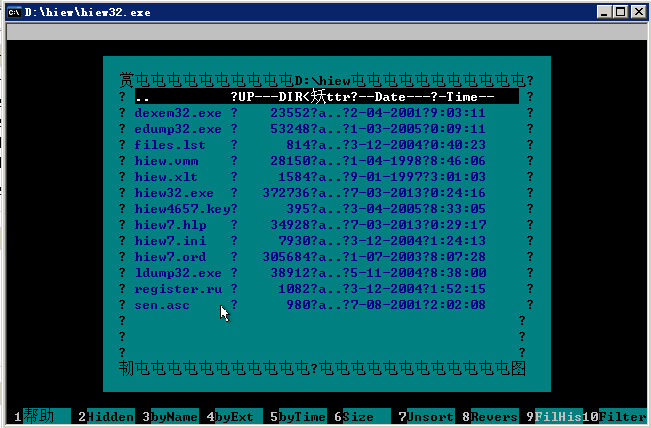
Task: Click time 2:02:08 in sen.asc row
Action: (x=458, y=305)
